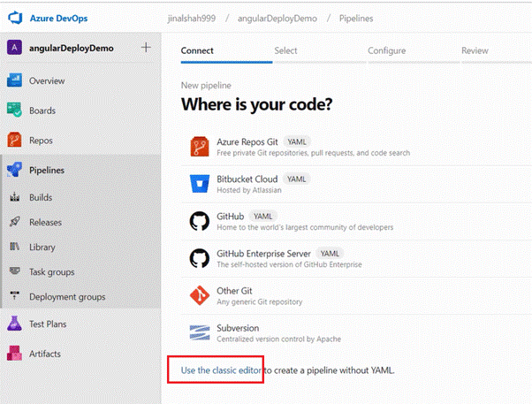Image resolution: width=532 pixels, height=404 pixels.
Task: Open the Repos icon in sidebar
Action: tap(14, 140)
